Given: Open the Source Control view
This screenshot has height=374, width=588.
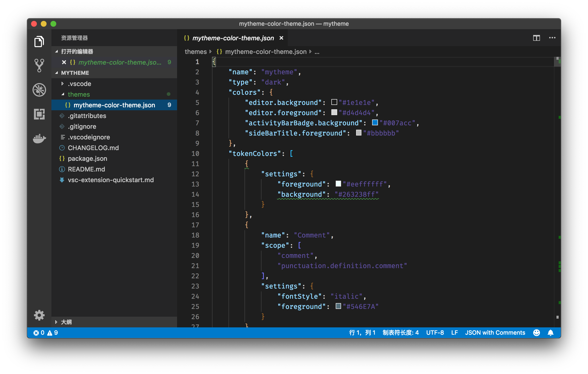Looking at the screenshot, I should pos(39,66).
